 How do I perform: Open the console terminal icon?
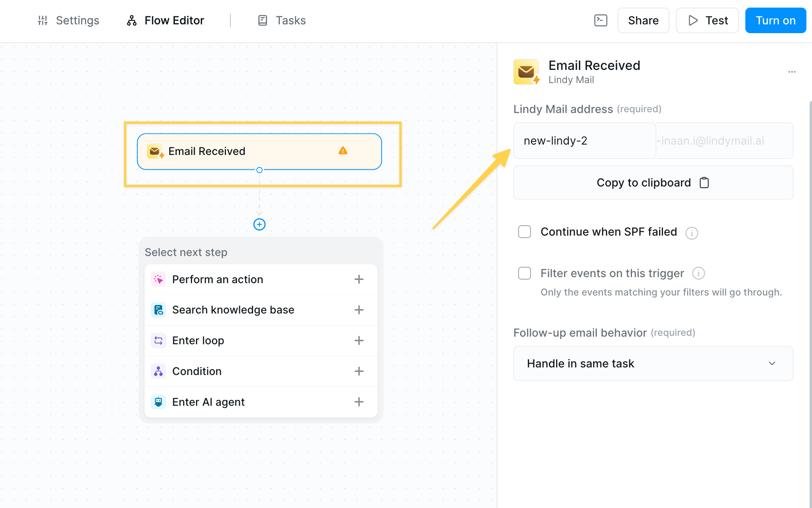tap(600, 20)
